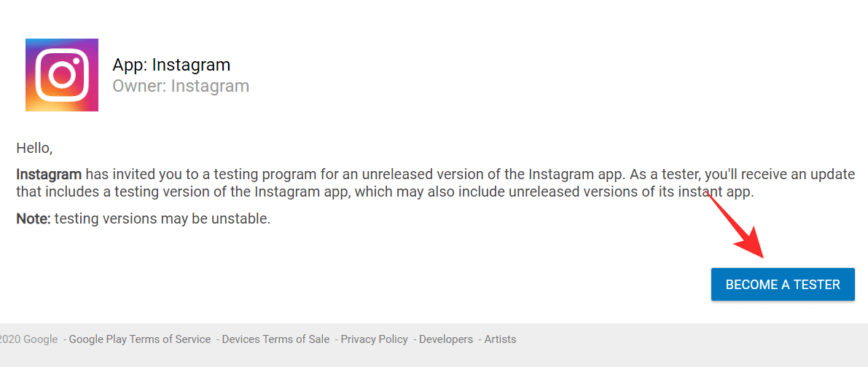This screenshot has height=367, width=868.
Task: Open Google Play Terms of Service link
Action: tap(139, 339)
